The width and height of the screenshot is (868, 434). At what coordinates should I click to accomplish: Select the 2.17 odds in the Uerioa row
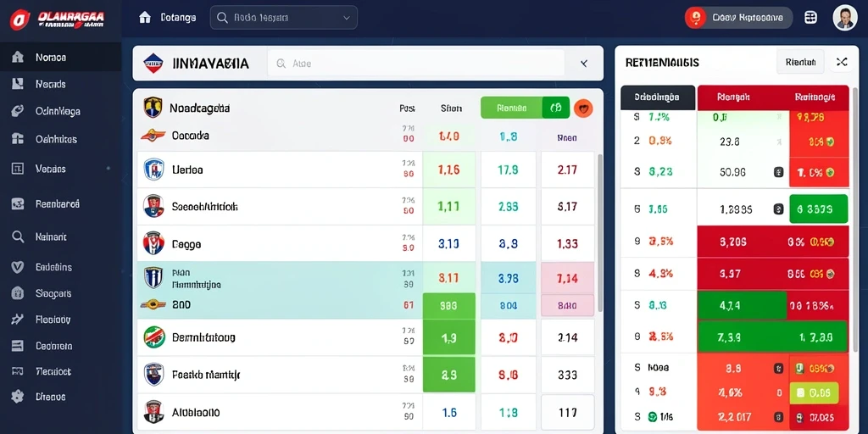[567, 170]
